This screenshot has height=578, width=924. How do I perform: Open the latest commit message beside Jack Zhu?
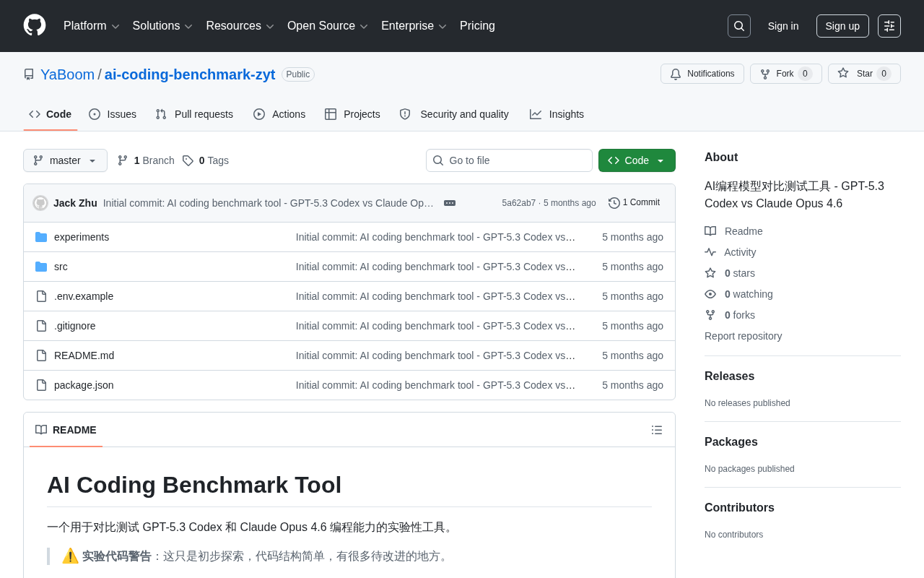[269, 203]
